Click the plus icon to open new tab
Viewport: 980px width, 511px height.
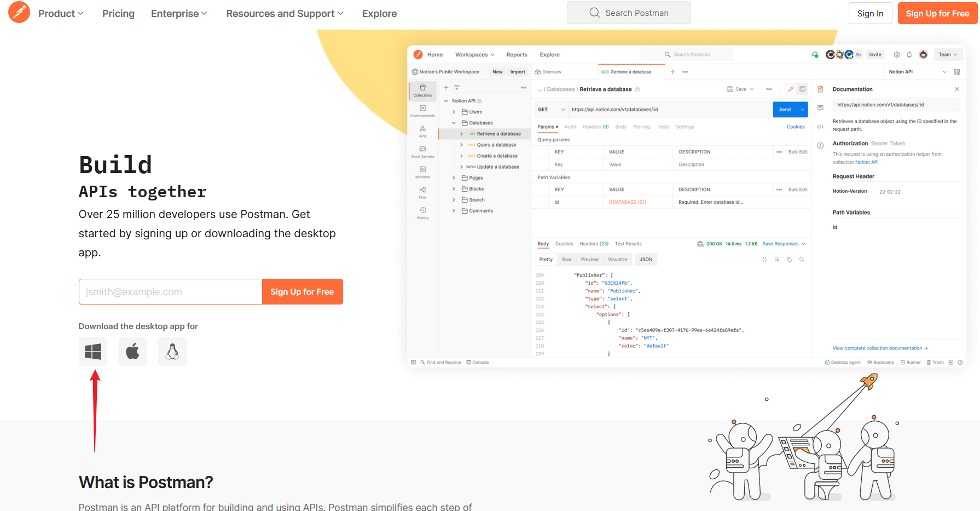[672, 72]
